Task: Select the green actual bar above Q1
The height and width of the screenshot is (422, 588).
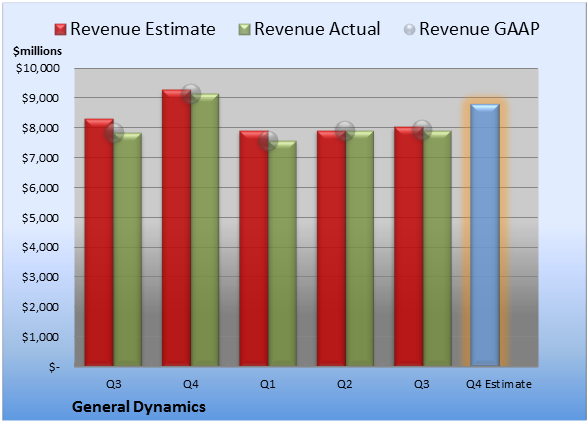Action: coord(282,253)
